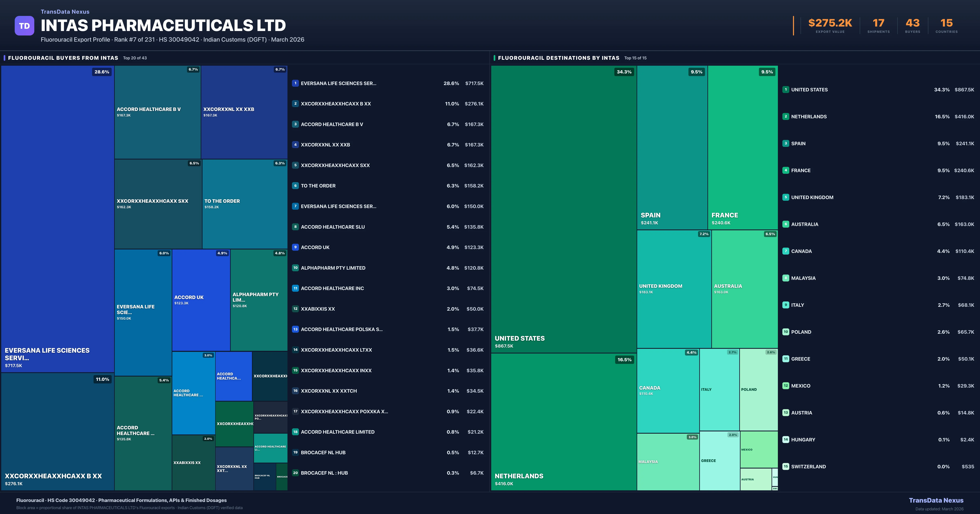Screen dimensions: 980x514
Task: Click rank badge 15 beside Switzerland
Action: (786, 466)
